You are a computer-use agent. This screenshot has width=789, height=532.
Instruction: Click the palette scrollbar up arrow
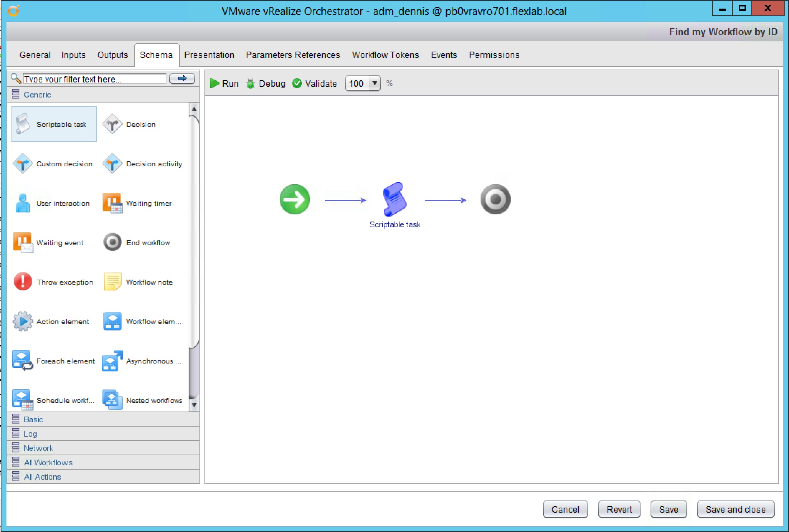click(194, 109)
